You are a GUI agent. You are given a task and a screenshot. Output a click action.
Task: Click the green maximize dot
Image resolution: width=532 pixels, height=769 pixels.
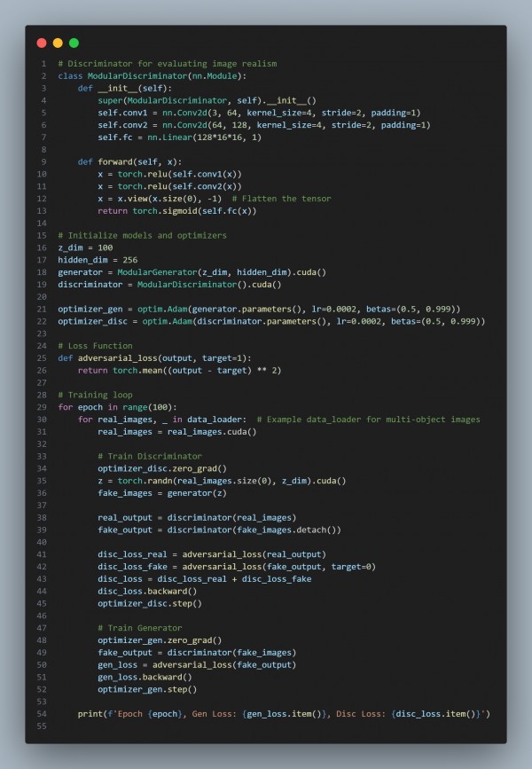74,43
